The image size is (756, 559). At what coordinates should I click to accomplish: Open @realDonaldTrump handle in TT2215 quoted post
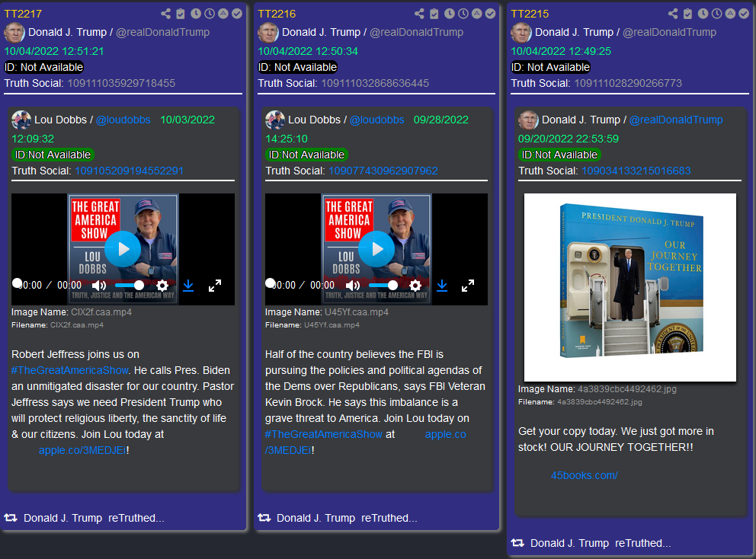point(676,120)
